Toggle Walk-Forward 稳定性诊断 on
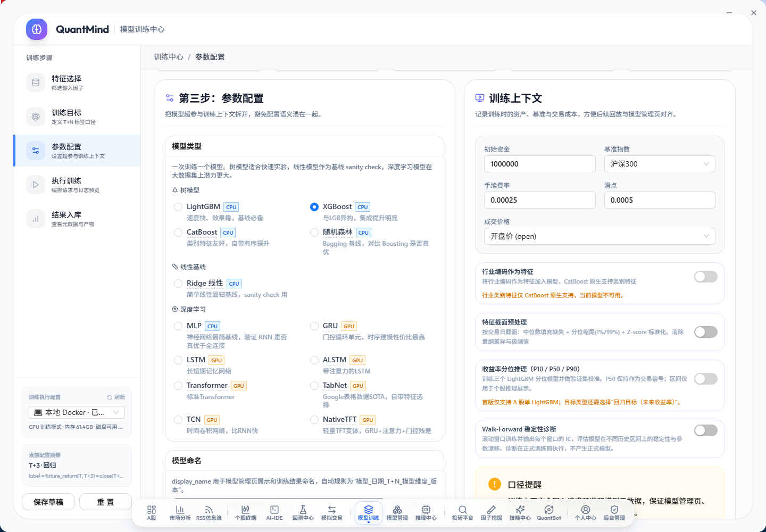This screenshot has height=532, width=766. (706, 430)
